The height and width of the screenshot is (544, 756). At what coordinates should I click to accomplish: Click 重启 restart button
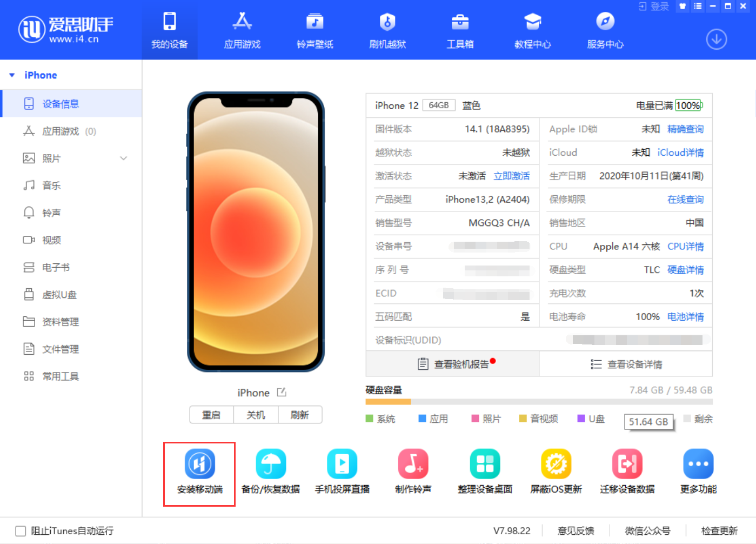point(211,415)
